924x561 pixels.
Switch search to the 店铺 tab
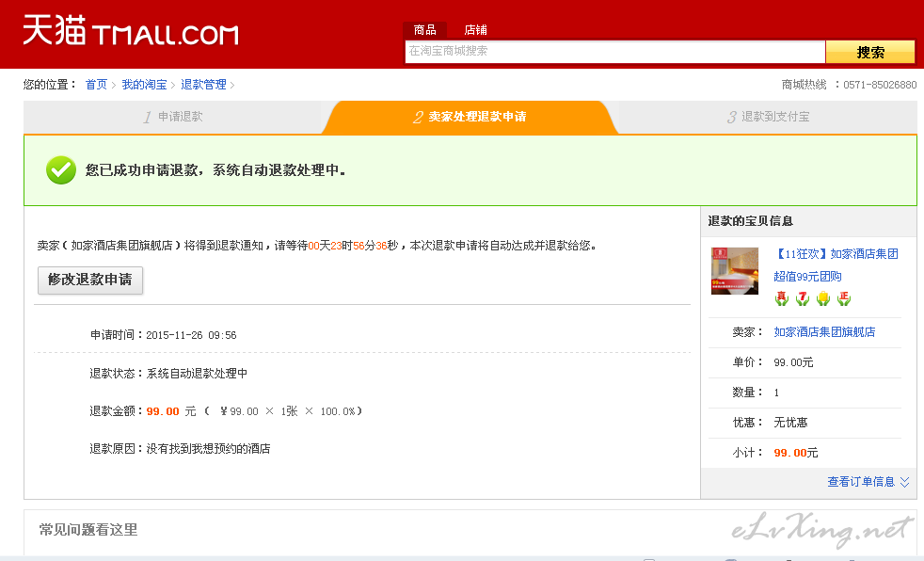click(475, 30)
